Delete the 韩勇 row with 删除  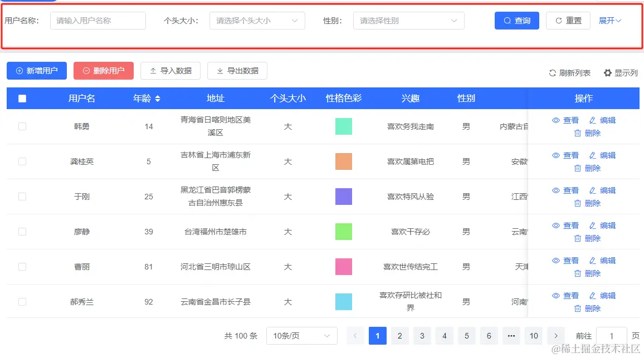point(587,133)
